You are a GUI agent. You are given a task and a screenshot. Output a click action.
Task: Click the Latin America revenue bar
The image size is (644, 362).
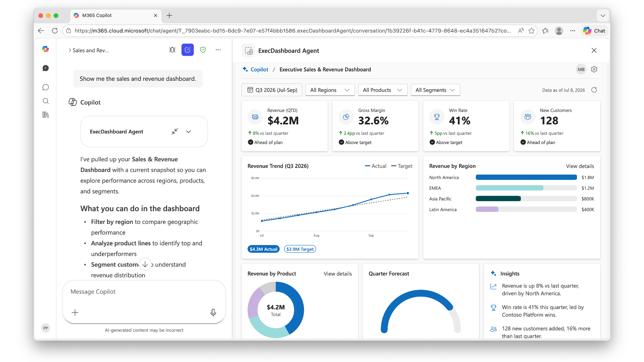click(x=487, y=209)
